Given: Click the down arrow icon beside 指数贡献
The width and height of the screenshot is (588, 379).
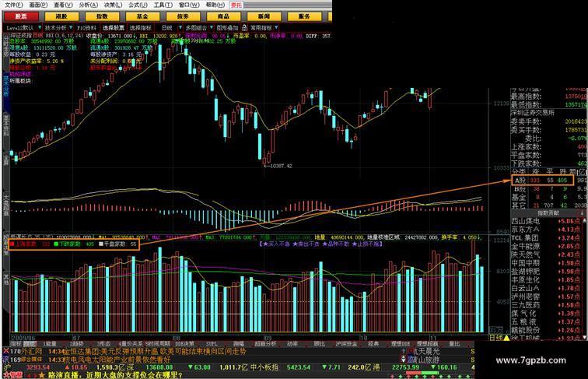Looking at the screenshot, I should pos(583,212).
